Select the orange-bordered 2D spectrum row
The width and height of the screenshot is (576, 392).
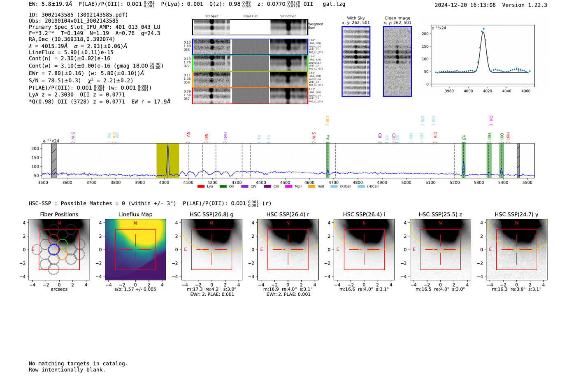[x=250, y=79]
